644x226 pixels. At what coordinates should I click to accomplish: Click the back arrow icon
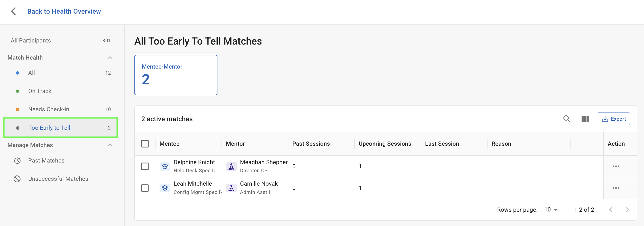[x=14, y=11]
